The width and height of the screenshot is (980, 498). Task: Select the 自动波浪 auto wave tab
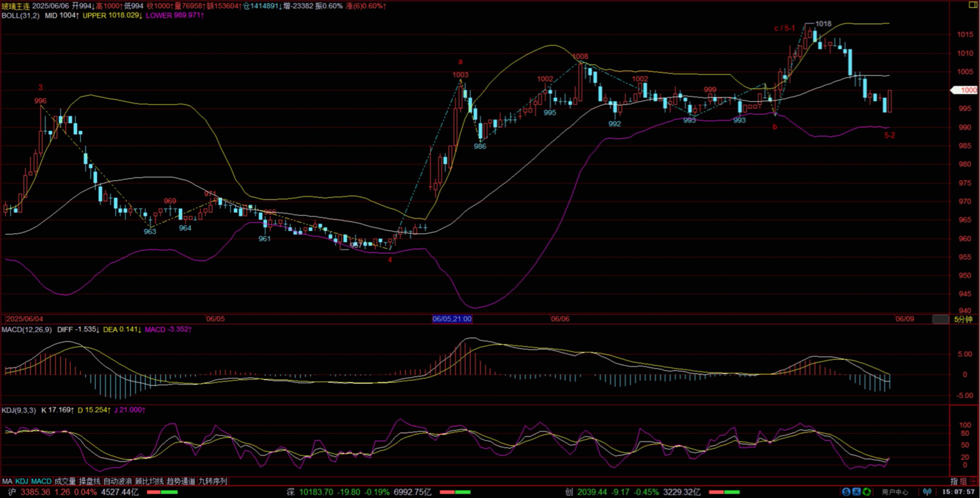(117, 481)
